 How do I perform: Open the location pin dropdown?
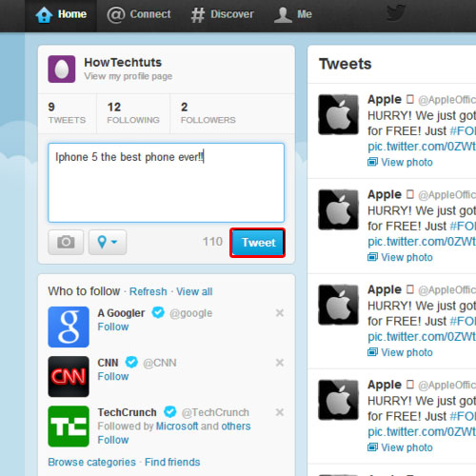click(108, 242)
